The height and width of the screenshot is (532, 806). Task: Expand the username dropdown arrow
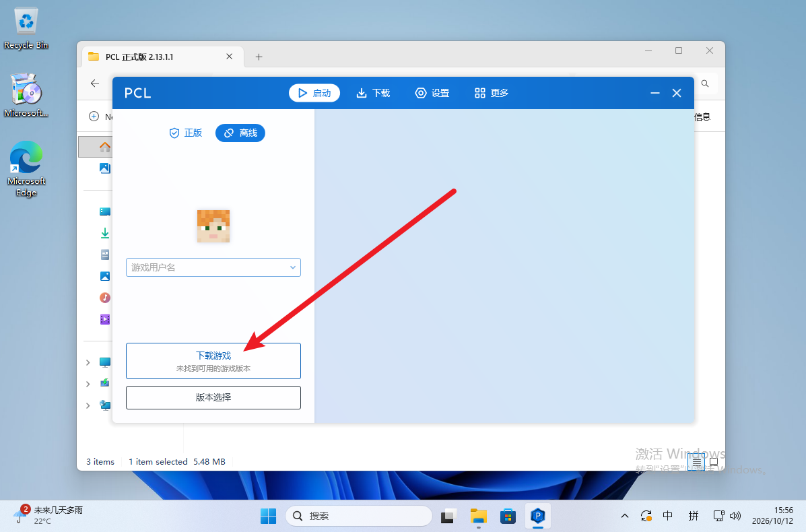[292, 267]
